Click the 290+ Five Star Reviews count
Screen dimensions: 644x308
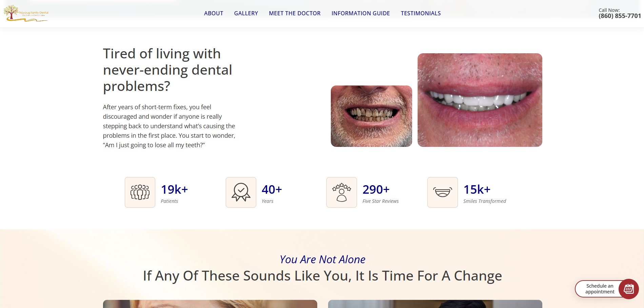(376, 189)
